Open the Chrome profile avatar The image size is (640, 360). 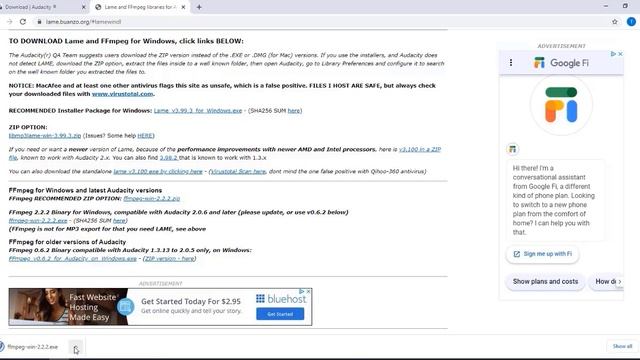pos(631,22)
